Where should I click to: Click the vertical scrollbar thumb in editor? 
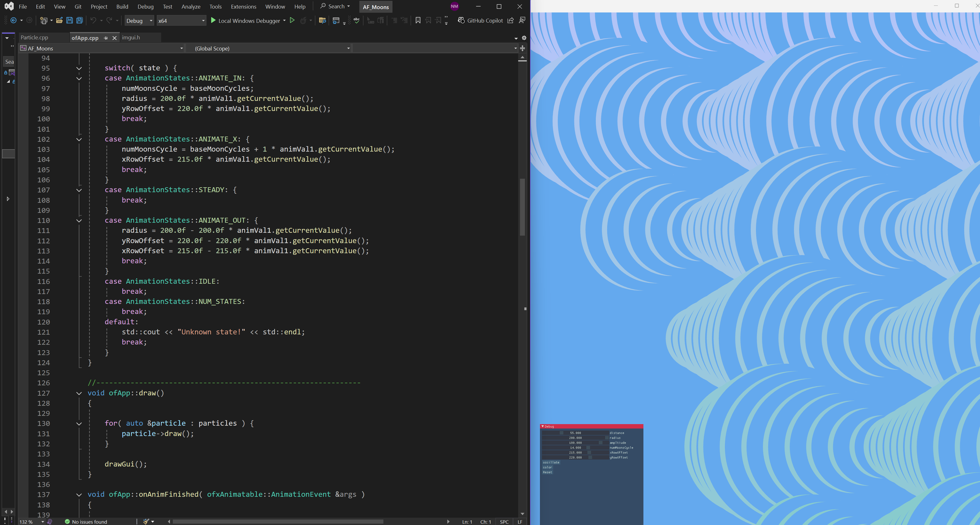pos(522,207)
